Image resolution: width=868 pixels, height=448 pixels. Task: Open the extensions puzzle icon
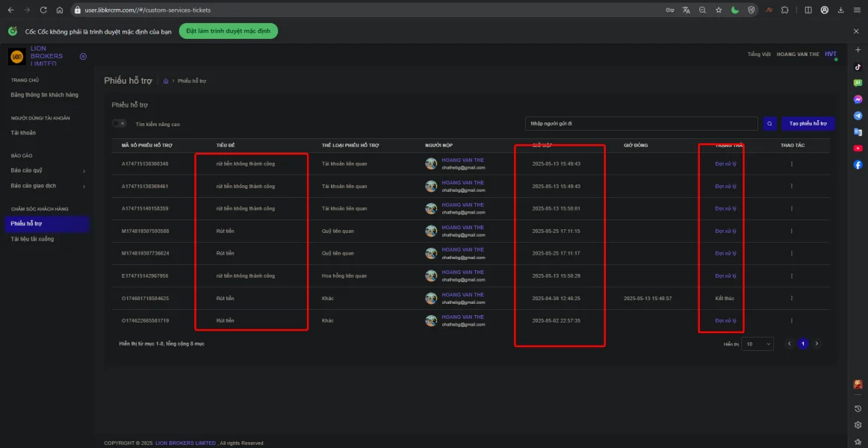pos(785,10)
